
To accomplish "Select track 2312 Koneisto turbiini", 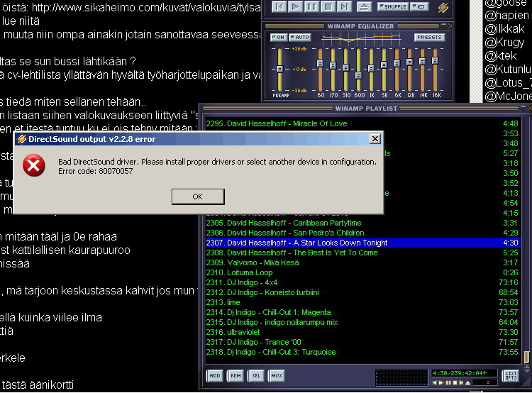I will [x=362, y=292].
